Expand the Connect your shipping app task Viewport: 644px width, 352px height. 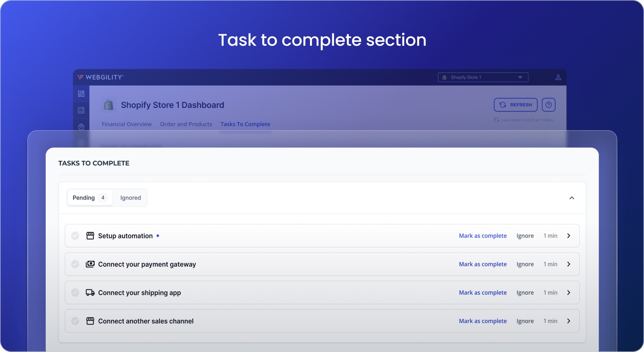pyautogui.click(x=568, y=293)
